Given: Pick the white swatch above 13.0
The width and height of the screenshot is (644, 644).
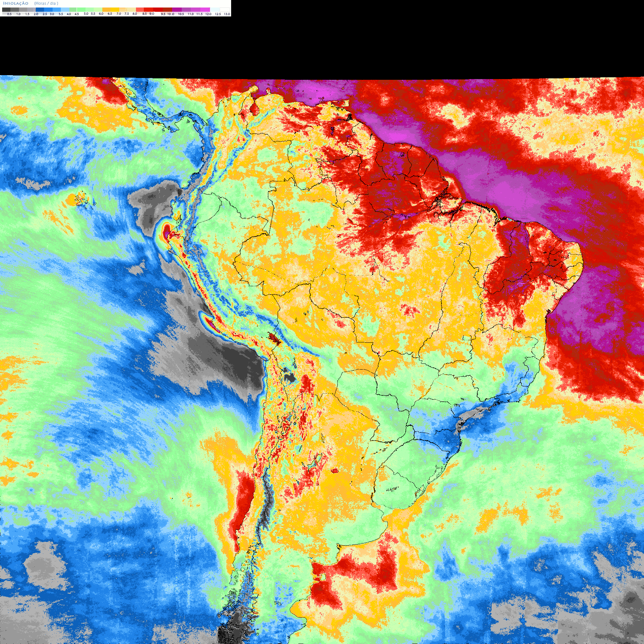Looking at the screenshot, I should tap(225, 10).
